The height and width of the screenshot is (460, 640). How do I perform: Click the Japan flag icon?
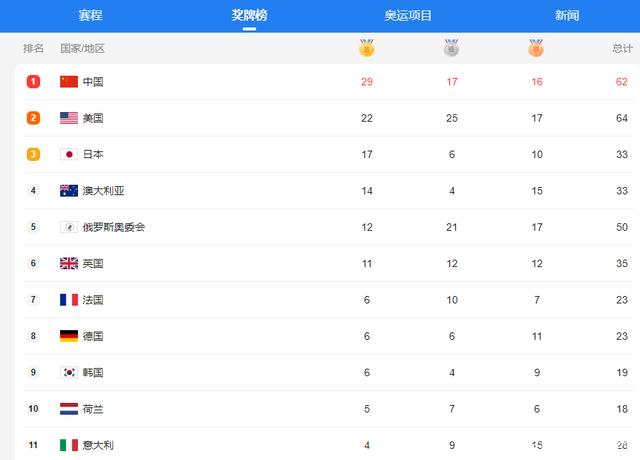(x=69, y=154)
